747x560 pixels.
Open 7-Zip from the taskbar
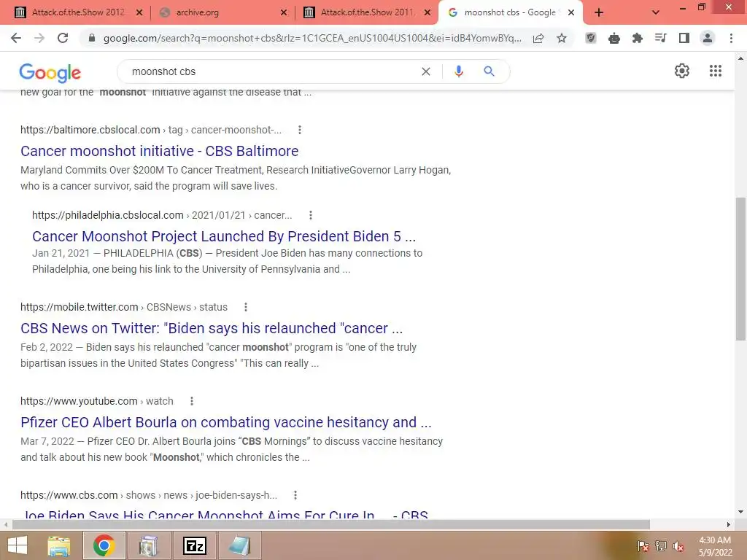click(194, 545)
